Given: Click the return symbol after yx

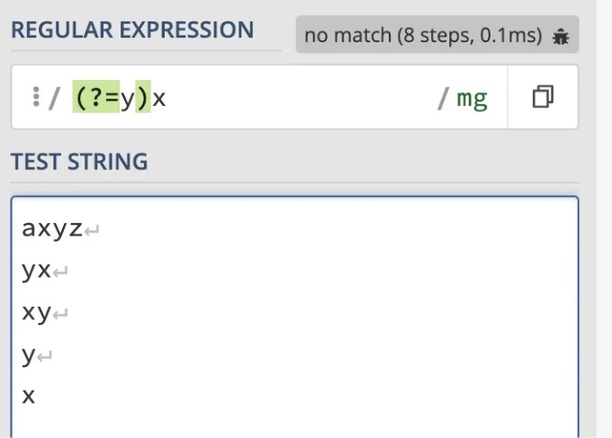Looking at the screenshot, I should click(x=60, y=272).
